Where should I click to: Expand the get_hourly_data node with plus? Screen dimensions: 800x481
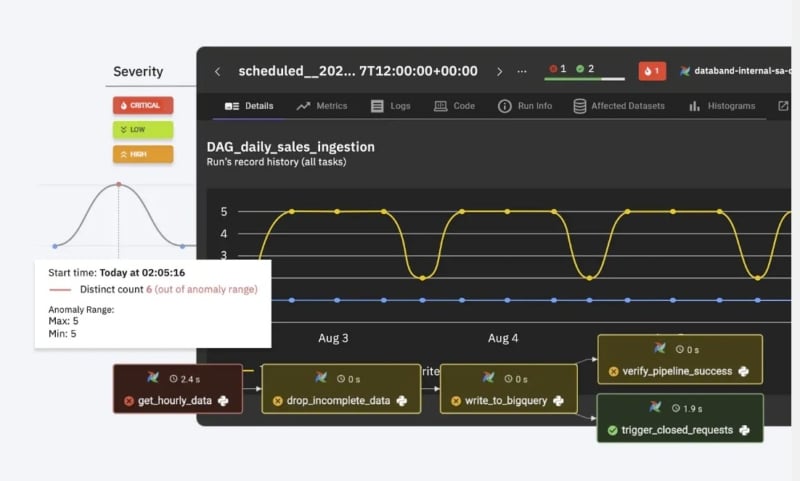222,401
